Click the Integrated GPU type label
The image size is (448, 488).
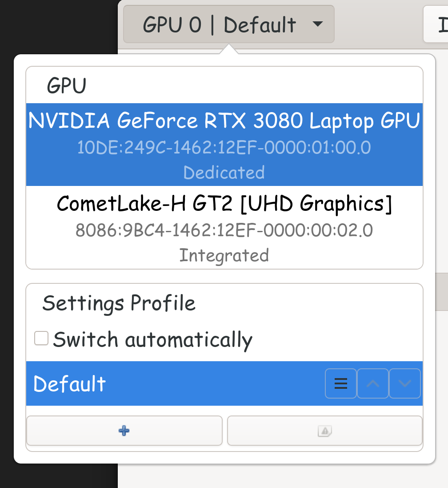click(224, 256)
